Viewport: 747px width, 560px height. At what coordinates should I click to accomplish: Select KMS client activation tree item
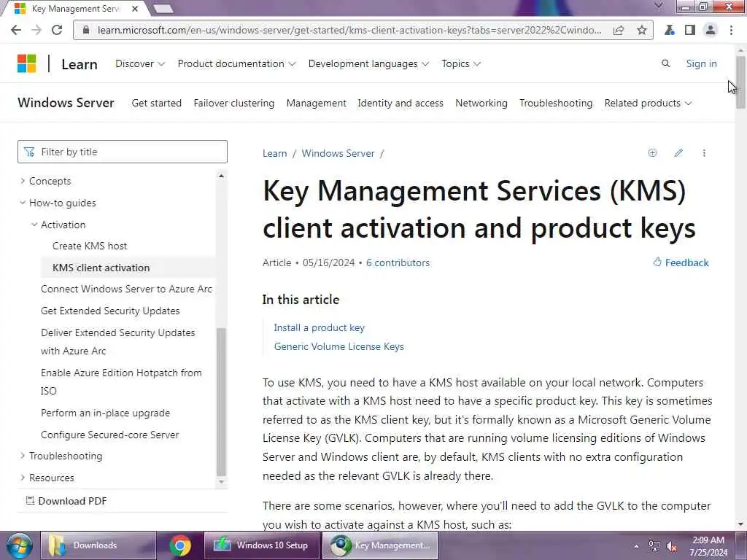point(101,268)
